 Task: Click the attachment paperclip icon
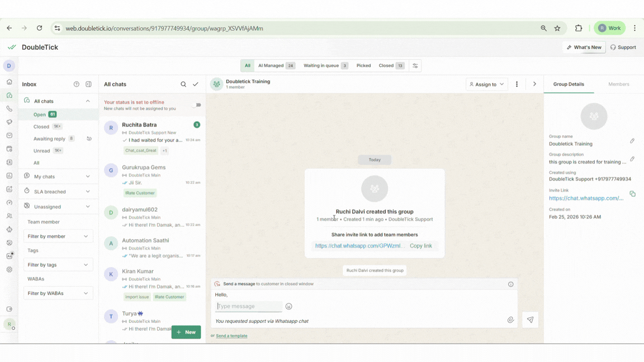point(510,320)
